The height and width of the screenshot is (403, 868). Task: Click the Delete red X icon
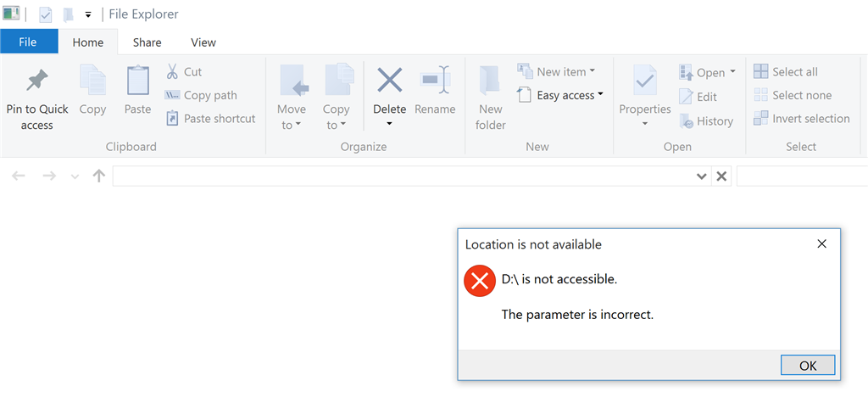390,79
